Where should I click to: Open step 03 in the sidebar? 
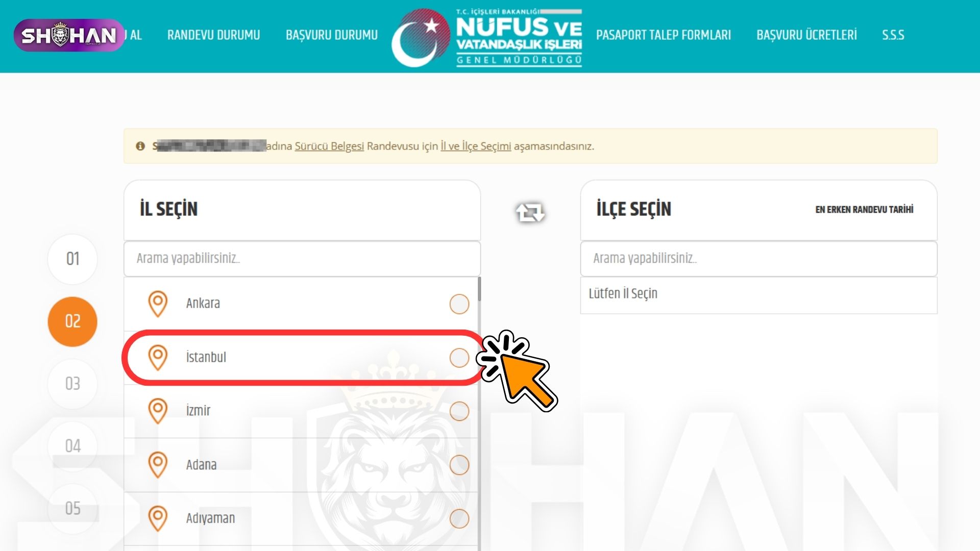(x=72, y=384)
